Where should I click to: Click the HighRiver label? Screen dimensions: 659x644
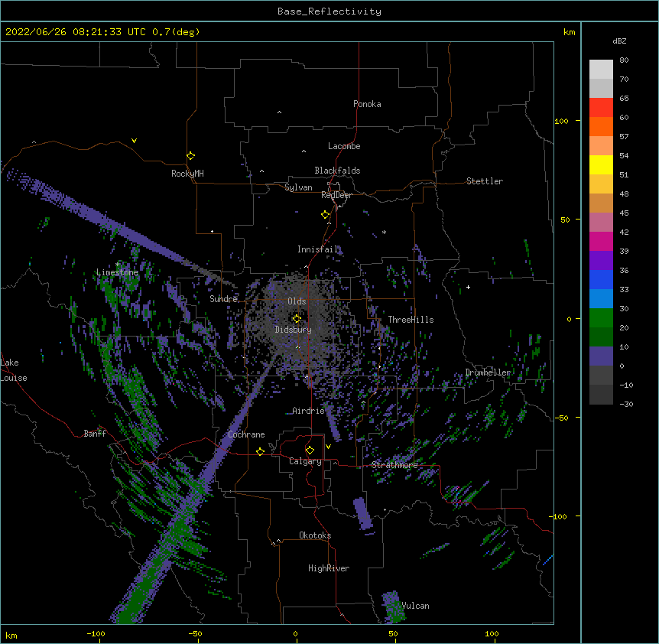(329, 568)
